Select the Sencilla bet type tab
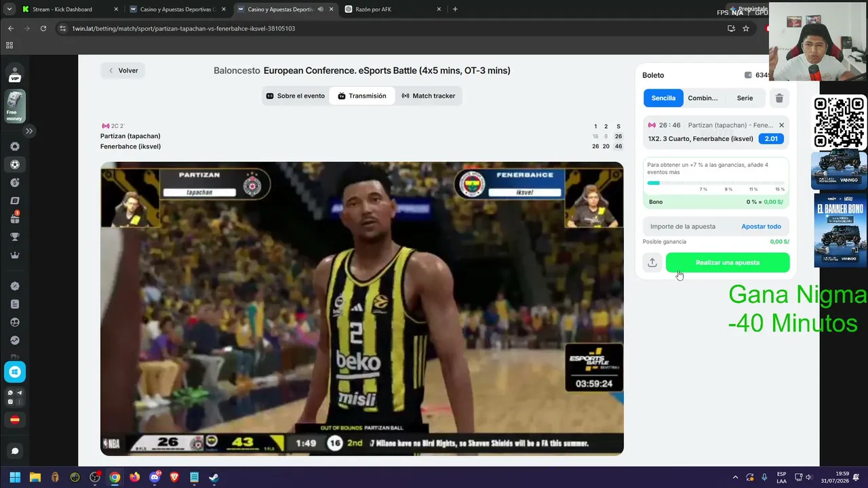868x488 pixels. pyautogui.click(x=663, y=98)
